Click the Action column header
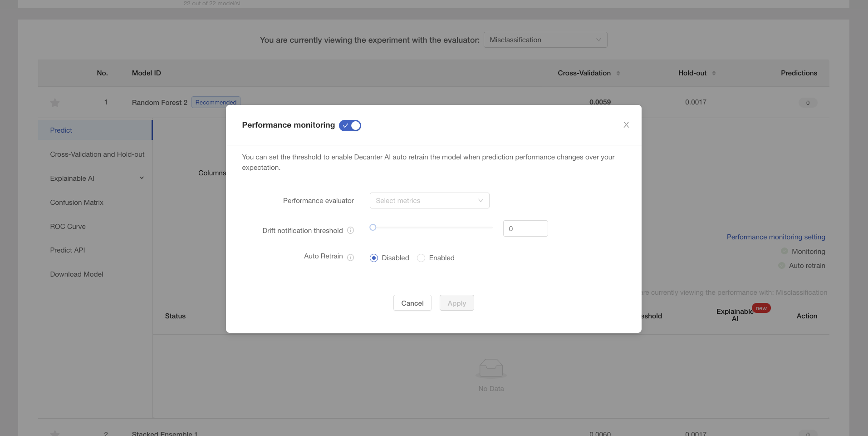 (x=807, y=316)
